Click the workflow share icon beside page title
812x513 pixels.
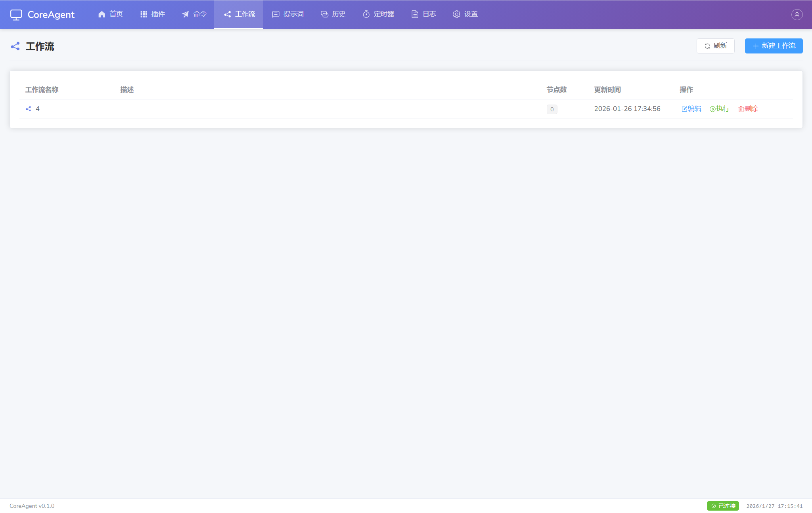(15, 46)
